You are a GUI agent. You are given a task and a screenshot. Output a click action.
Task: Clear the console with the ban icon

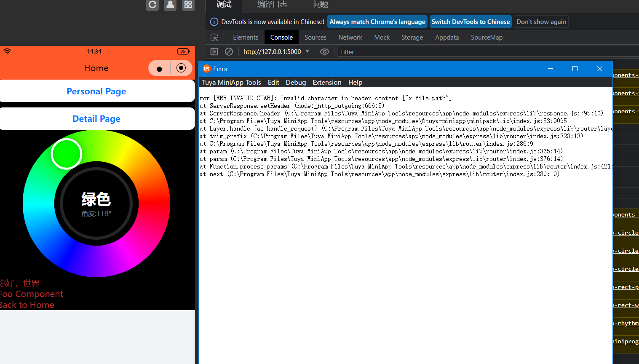tap(229, 52)
